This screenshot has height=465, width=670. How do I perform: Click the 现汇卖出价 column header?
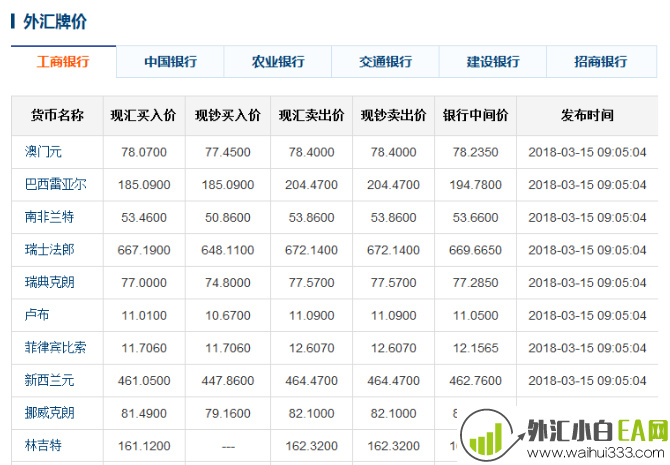311,115
